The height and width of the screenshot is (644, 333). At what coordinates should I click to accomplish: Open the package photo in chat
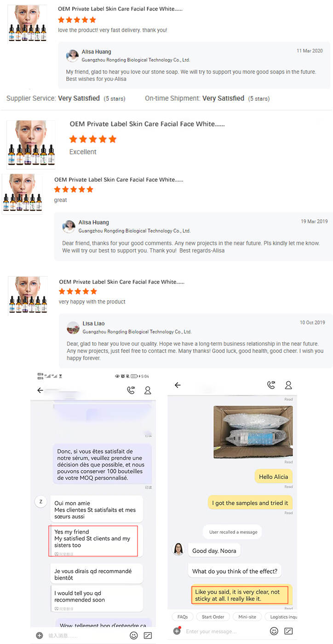(x=253, y=432)
